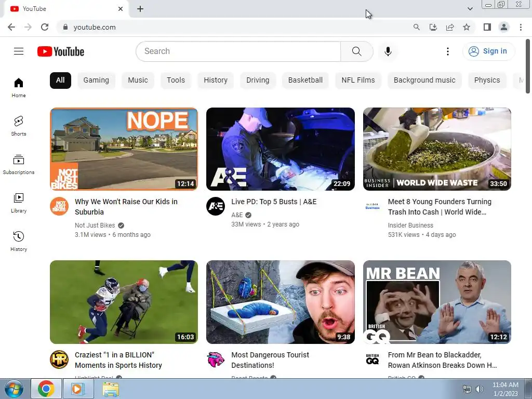Click the YouTube logo

61,51
